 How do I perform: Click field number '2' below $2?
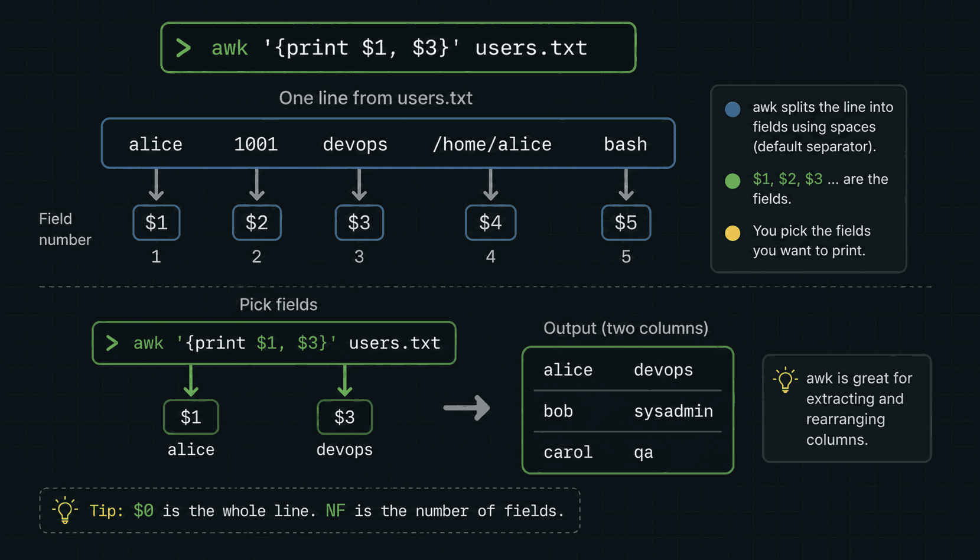click(256, 257)
